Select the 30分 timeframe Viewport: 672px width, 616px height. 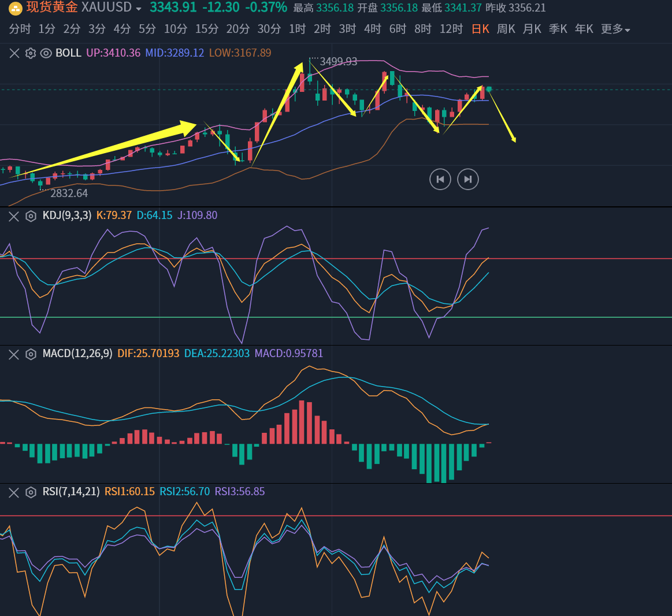click(269, 29)
